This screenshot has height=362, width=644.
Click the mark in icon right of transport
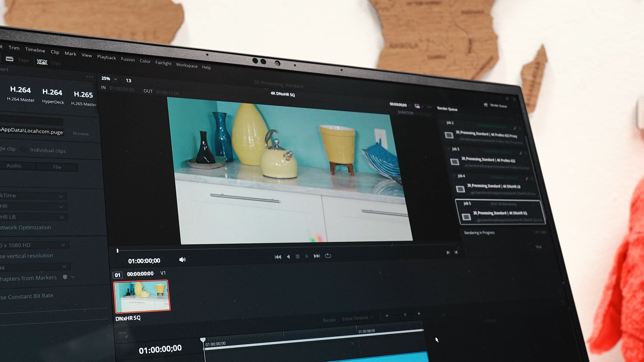click(448, 252)
